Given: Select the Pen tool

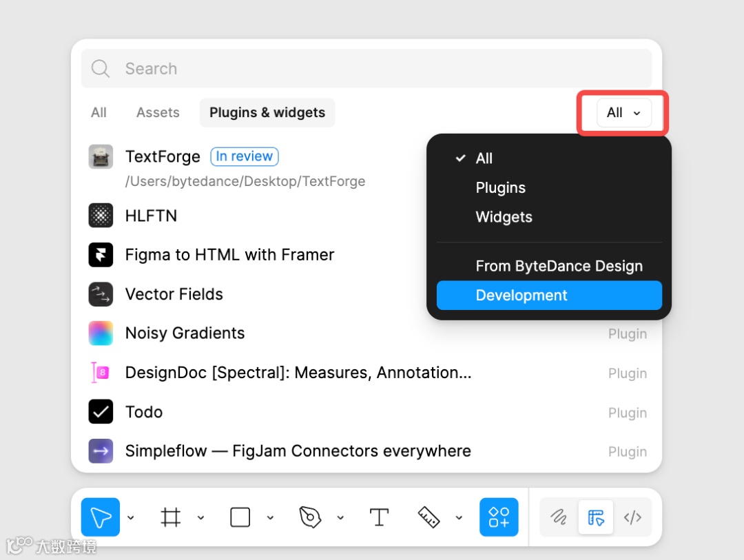Looking at the screenshot, I should pyautogui.click(x=310, y=517).
